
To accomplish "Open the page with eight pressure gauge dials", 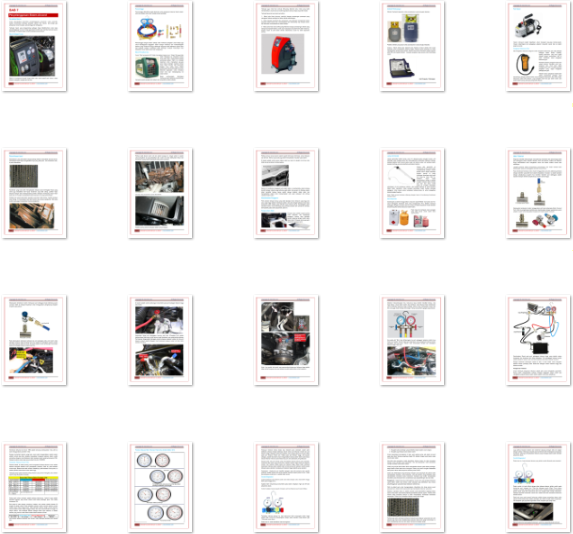I will coord(160,487).
